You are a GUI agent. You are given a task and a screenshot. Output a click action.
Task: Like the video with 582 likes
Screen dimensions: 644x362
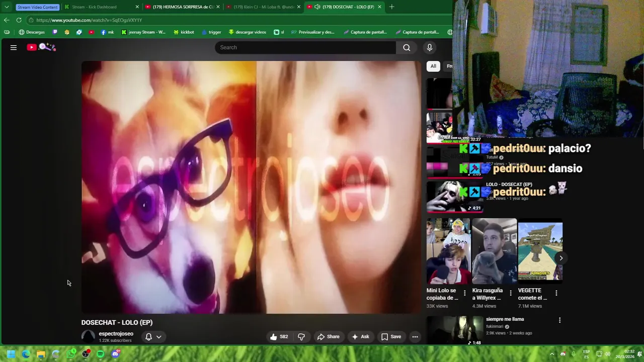279,337
